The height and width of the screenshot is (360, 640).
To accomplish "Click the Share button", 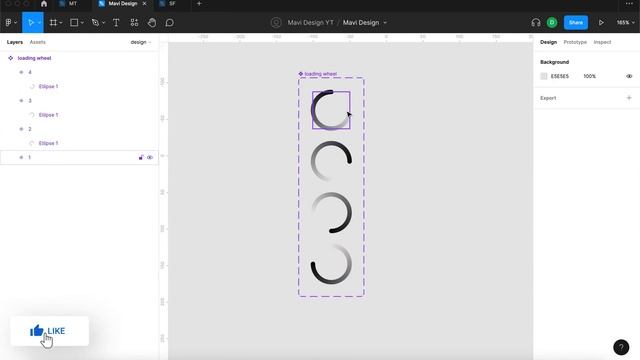I will click(576, 23).
